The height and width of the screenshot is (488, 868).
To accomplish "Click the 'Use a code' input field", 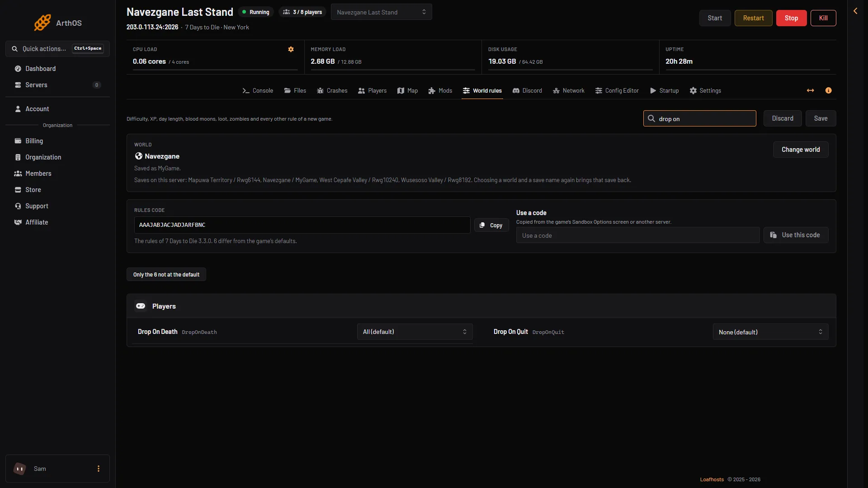I will tap(638, 235).
